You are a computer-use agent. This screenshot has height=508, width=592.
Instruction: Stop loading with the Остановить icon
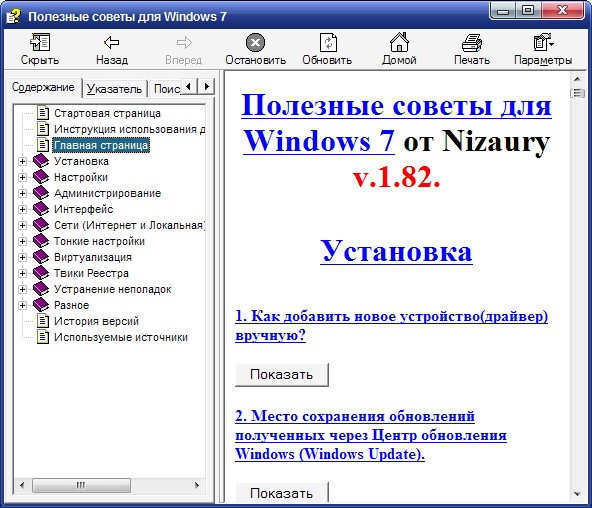click(x=255, y=42)
